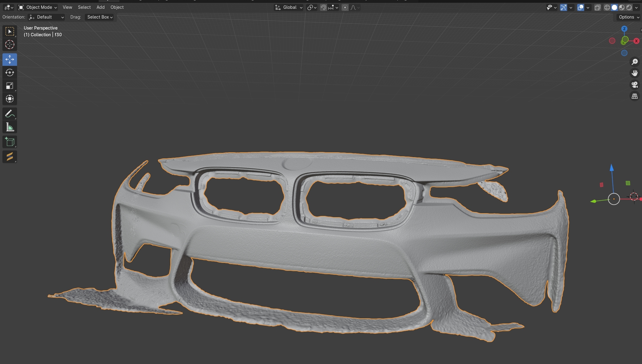Switch perspective/orthographic grid icon
This screenshot has width=642, height=364.
pyautogui.click(x=635, y=96)
